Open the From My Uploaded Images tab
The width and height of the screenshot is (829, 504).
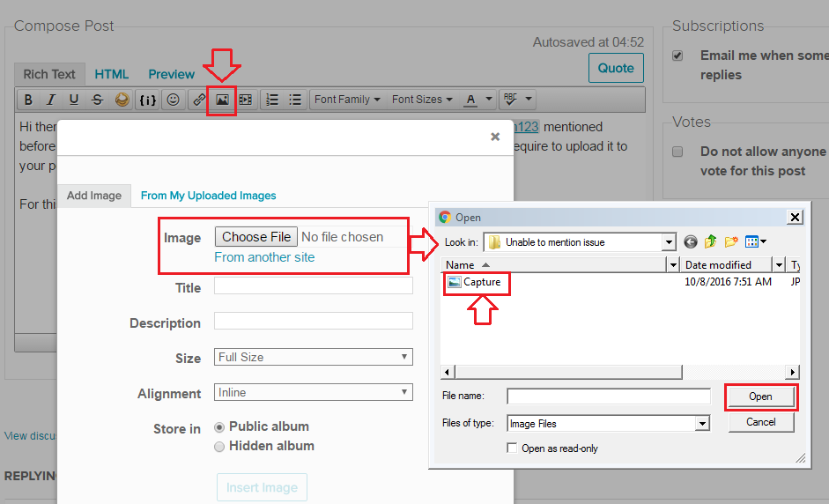point(208,196)
